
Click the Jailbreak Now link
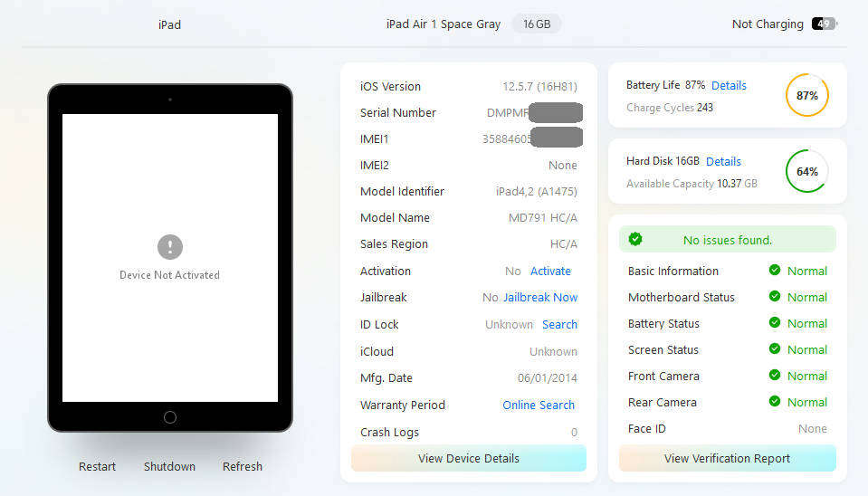click(540, 297)
